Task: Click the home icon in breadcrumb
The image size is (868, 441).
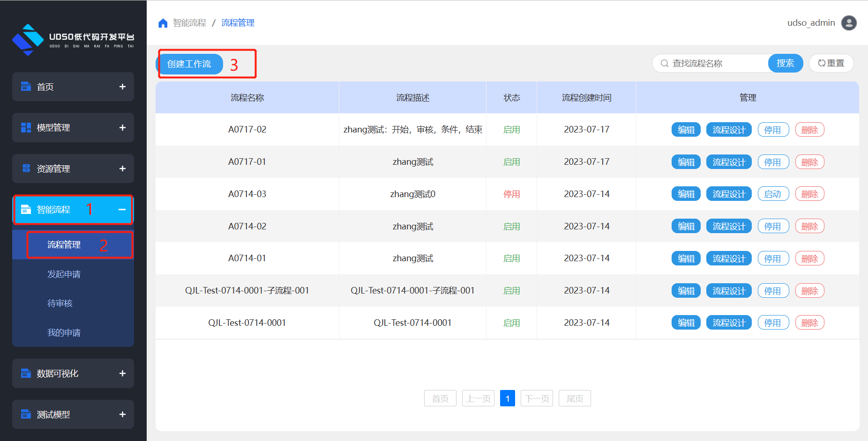Action: pos(163,23)
